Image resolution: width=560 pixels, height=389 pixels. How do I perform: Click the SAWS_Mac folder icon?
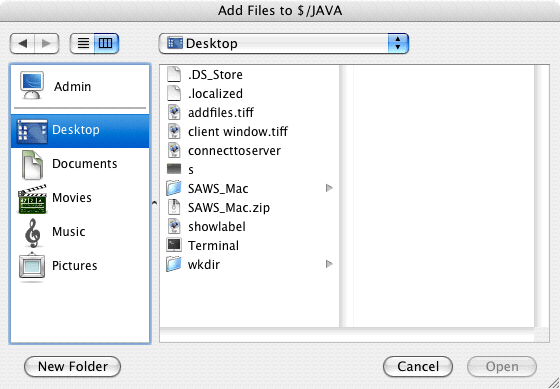174,188
